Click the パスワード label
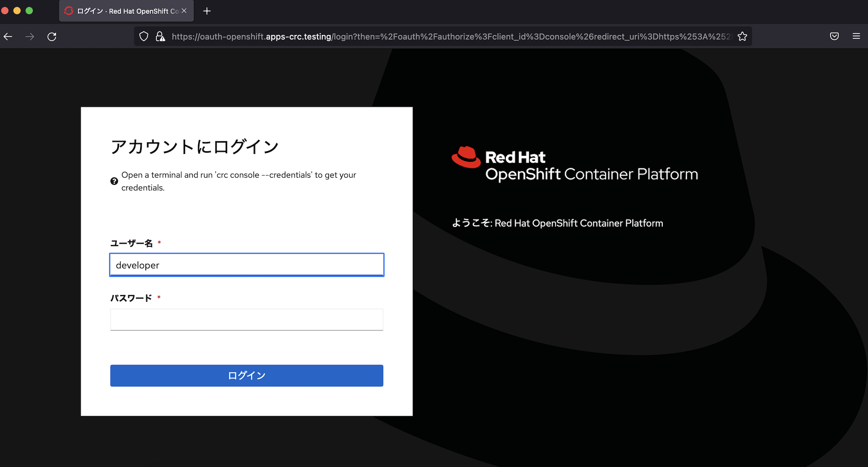 [131, 298]
